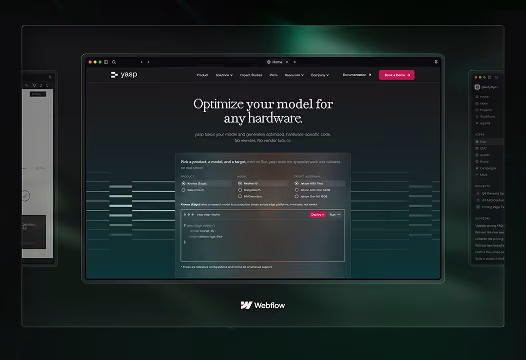
Task: Select the second Target hardware radio option
Action: (297, 190)
